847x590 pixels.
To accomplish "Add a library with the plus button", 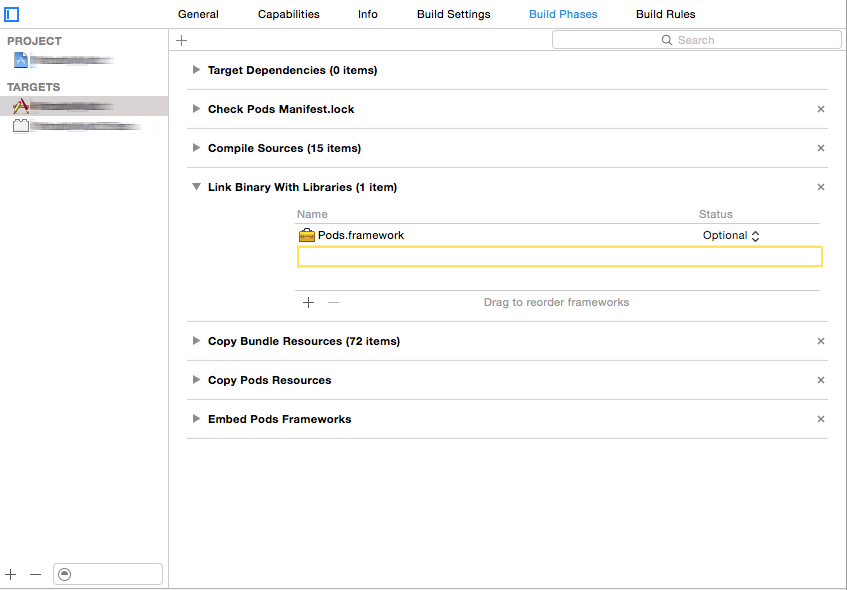I will (308, 302).
